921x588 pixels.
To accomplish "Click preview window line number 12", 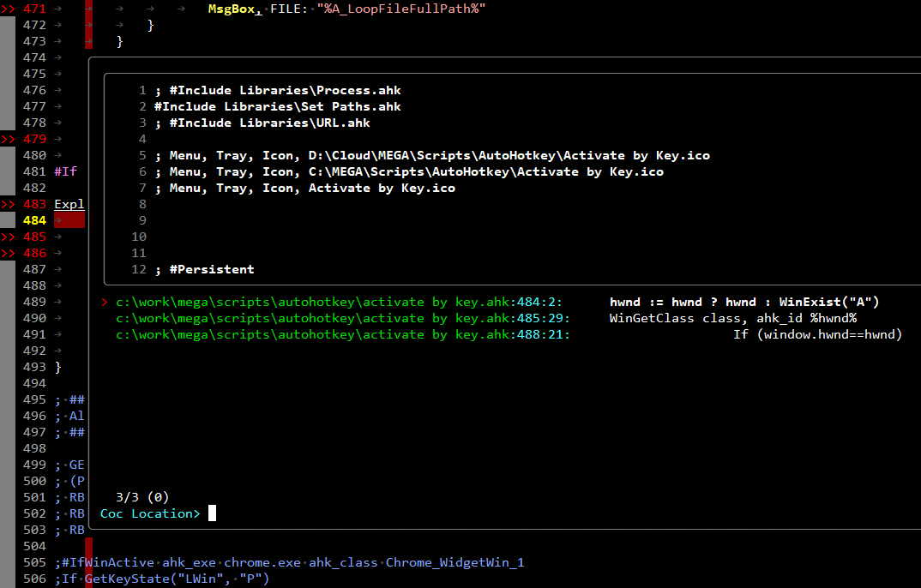I will [x=139, y=269].
